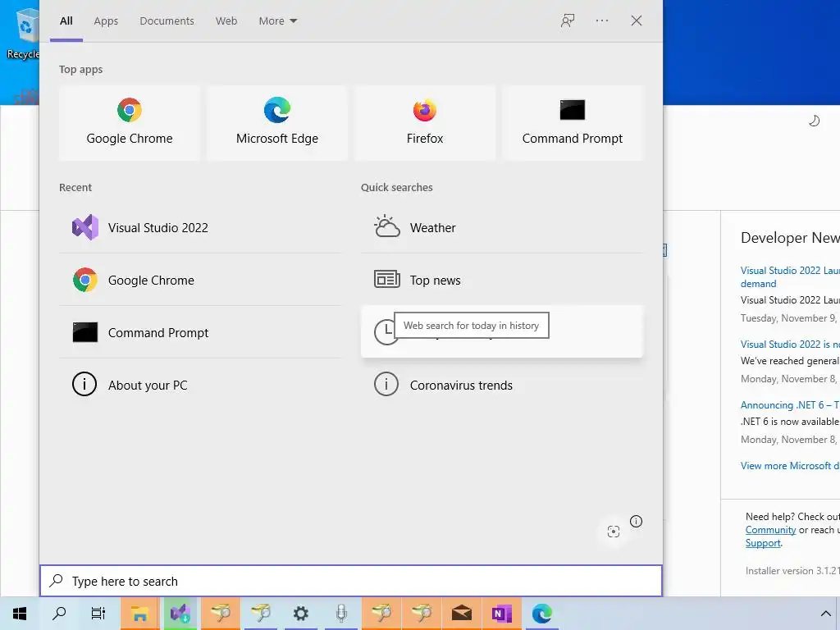Click the taskbar Search magnifier icon
Screen dimensions: 840x630
click(59, 614)
